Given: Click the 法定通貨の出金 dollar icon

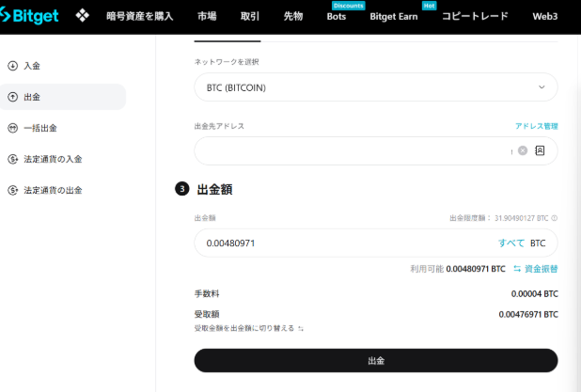Looking at the screenshot, I should pos(13,190).
